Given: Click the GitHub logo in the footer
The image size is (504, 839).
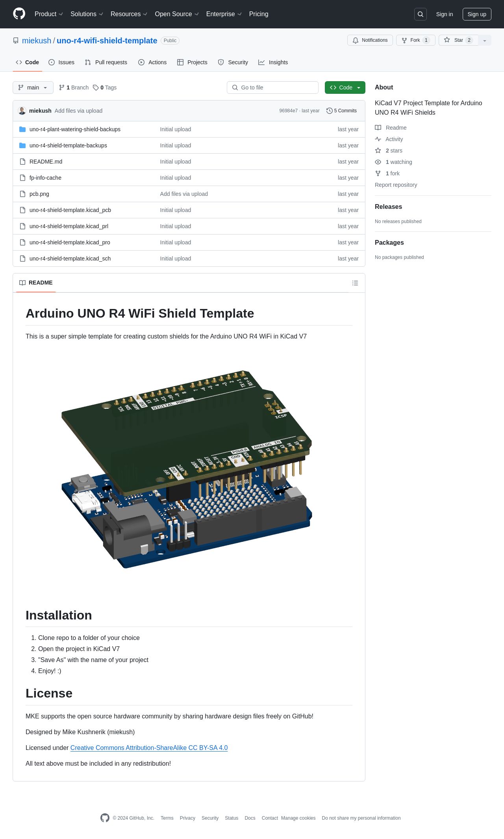Looking at the screenshot, I should [x=105, y=818].
